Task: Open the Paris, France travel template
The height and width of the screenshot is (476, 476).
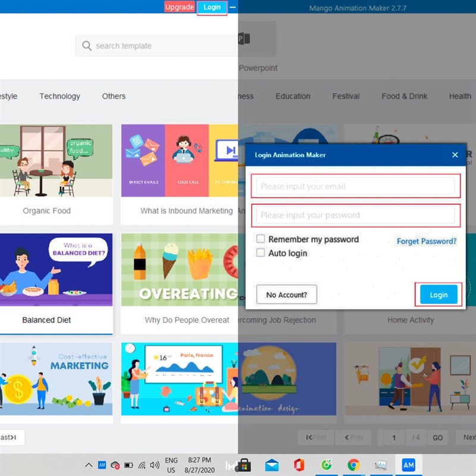Action: tap(180, 379)
